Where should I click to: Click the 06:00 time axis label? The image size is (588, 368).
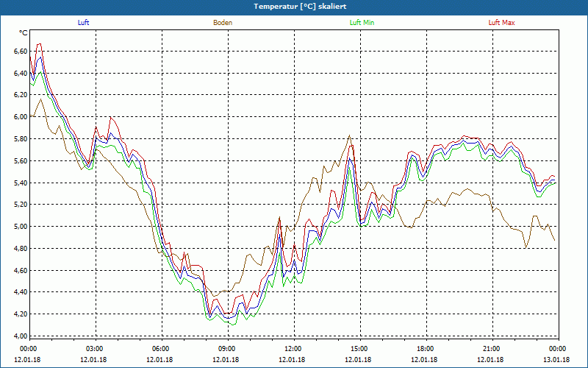[x=159, y=349]
